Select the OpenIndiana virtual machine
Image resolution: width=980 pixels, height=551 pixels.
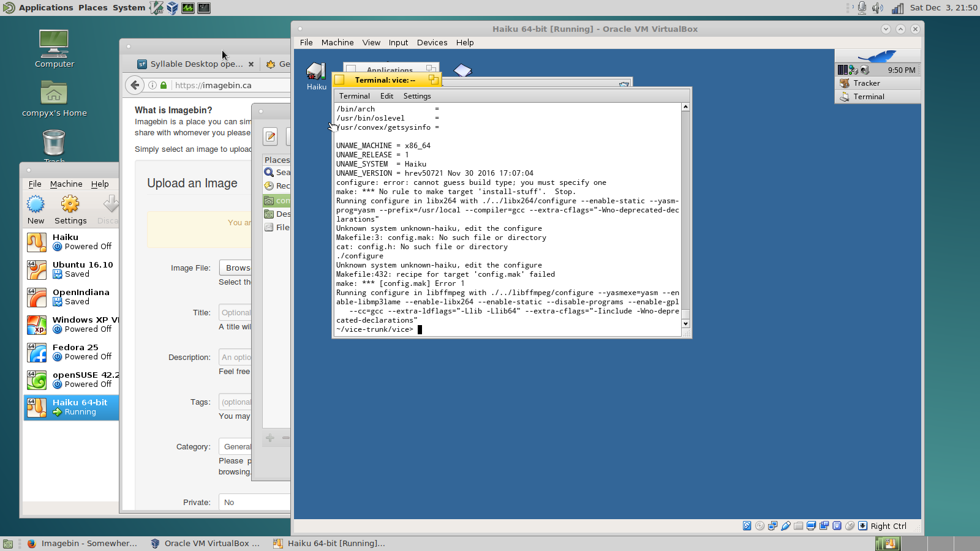72,297
